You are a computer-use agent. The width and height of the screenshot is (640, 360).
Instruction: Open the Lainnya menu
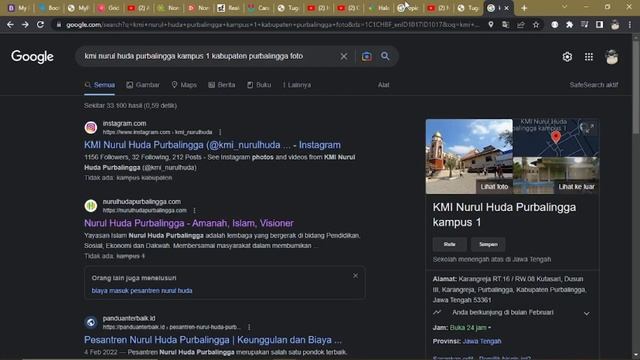point(297,85)
